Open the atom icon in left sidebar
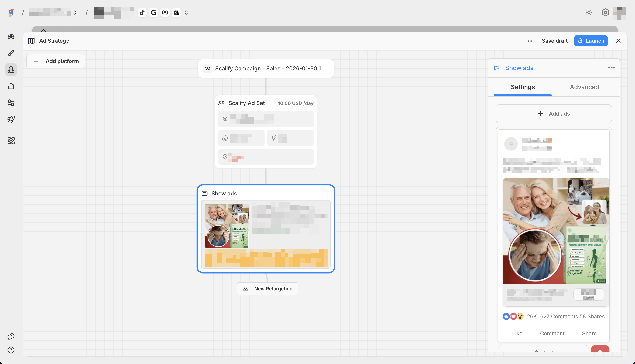Viewport: 635px width, 364px height. (x=11, y=140)
